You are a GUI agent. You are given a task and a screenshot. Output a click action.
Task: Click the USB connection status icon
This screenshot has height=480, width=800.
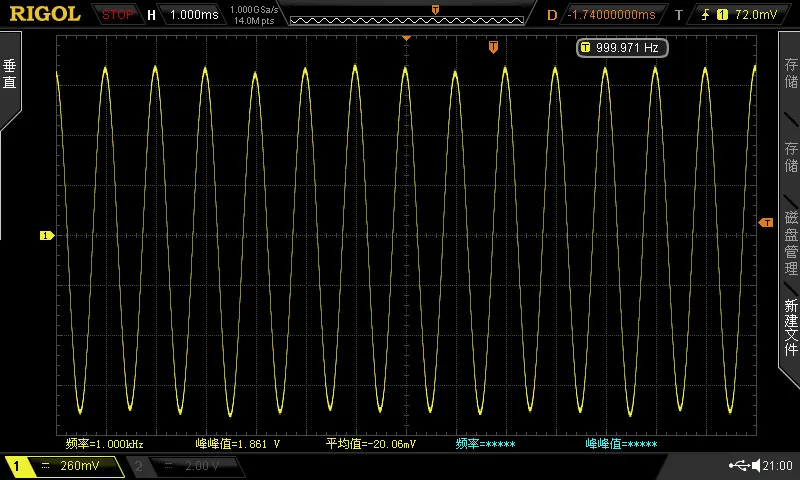(739, 465)
